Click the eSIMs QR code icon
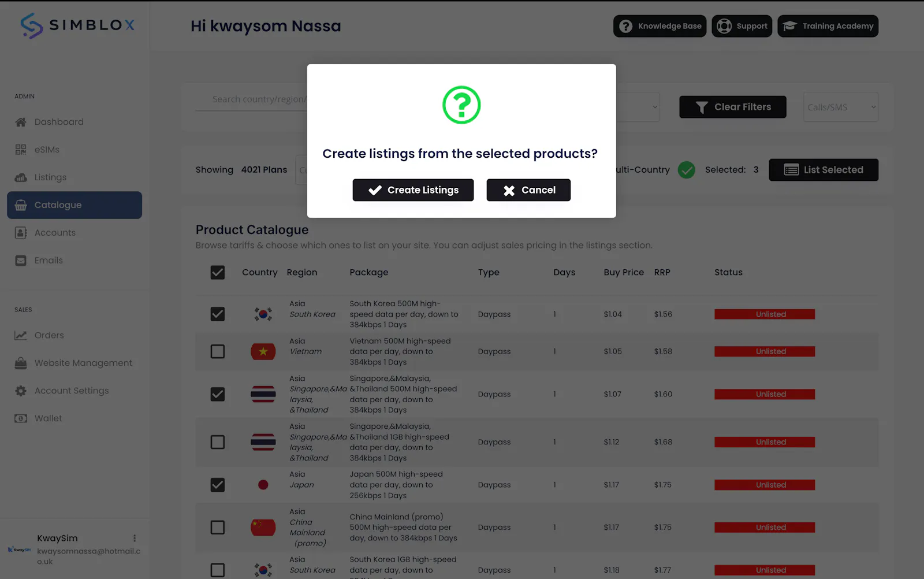 (21, 150)
